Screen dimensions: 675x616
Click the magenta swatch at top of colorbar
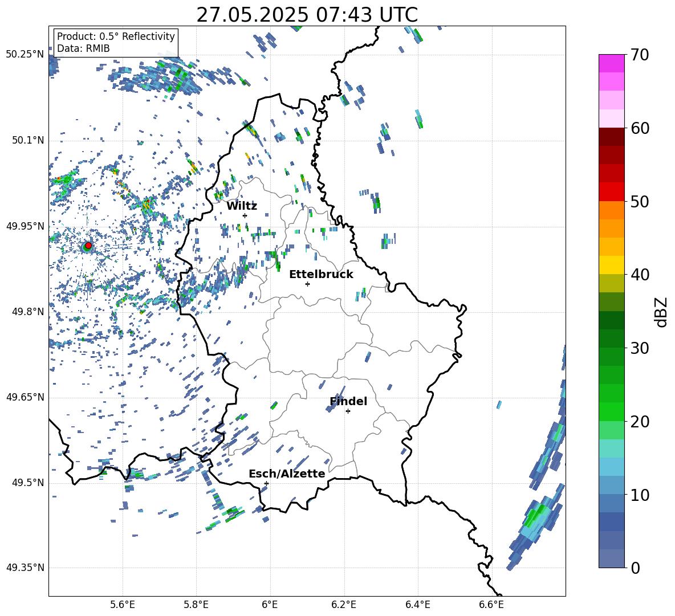(x=611, y=63)
